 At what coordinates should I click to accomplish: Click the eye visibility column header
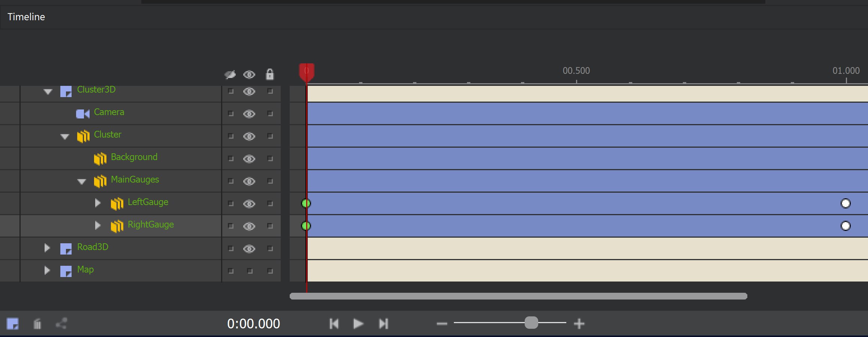249,75
